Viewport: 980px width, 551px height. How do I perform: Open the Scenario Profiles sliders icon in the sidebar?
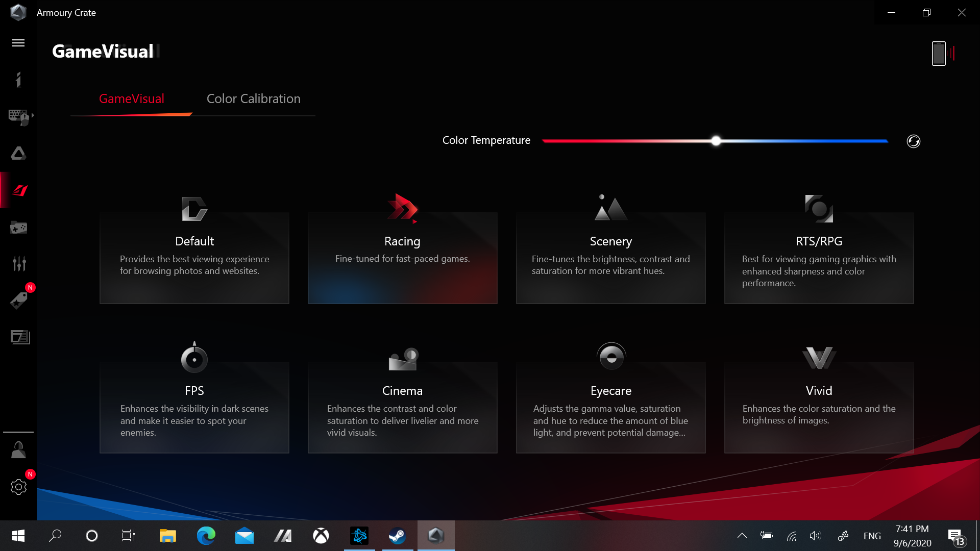(x=19, y=264)
